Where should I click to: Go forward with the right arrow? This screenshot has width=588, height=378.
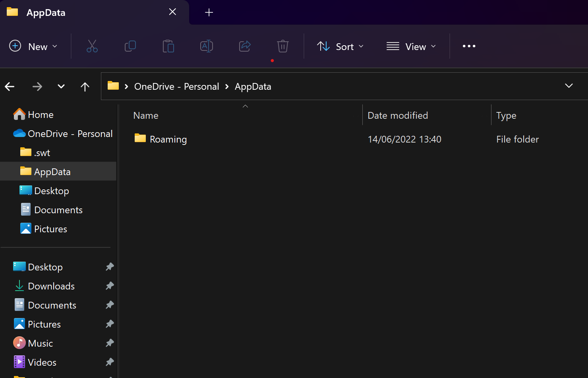pyautogui.click(x=37, y=87)
